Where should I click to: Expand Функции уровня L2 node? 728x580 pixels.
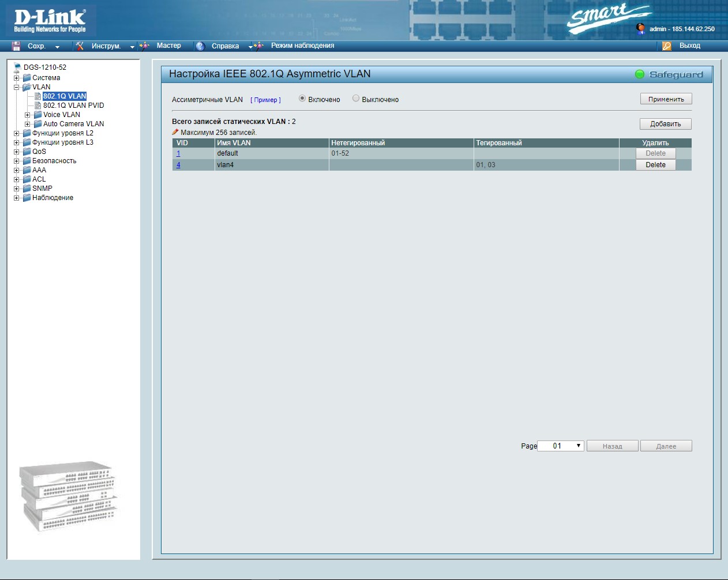17,133
